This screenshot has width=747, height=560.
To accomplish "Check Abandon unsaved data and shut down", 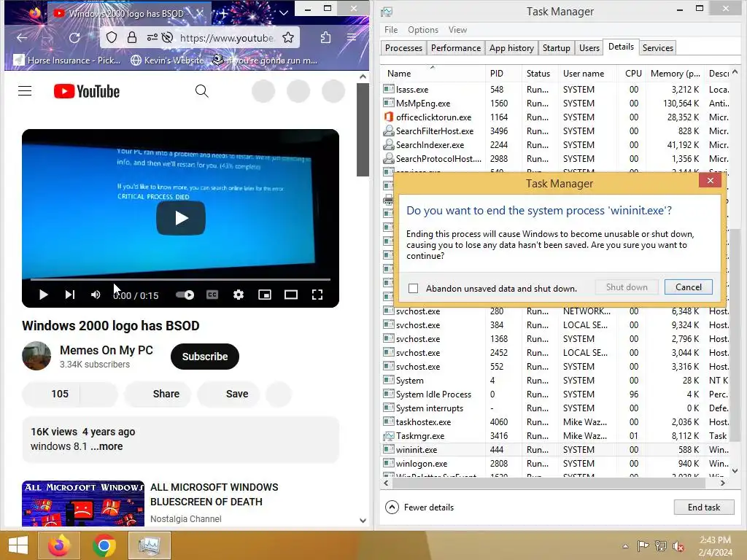I will pyautogui.click(x=413, y=288).
